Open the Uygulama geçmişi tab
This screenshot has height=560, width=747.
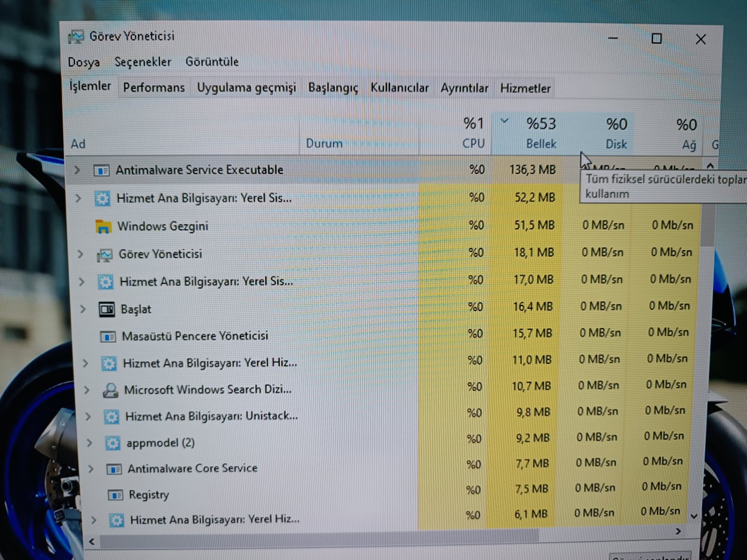pos(246,88)
